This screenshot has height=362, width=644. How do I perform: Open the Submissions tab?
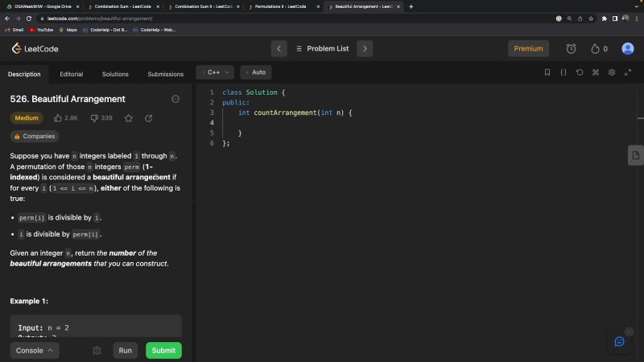click(x=165, y=74)
